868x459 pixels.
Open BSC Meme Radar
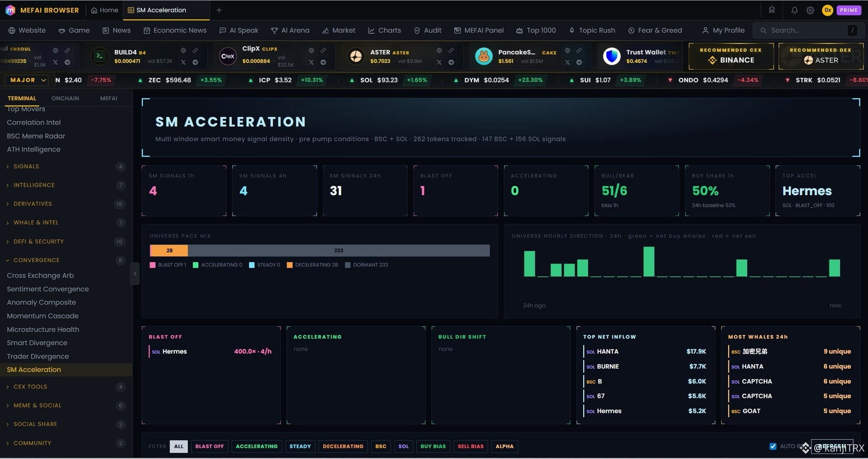[x=36, y=136]
